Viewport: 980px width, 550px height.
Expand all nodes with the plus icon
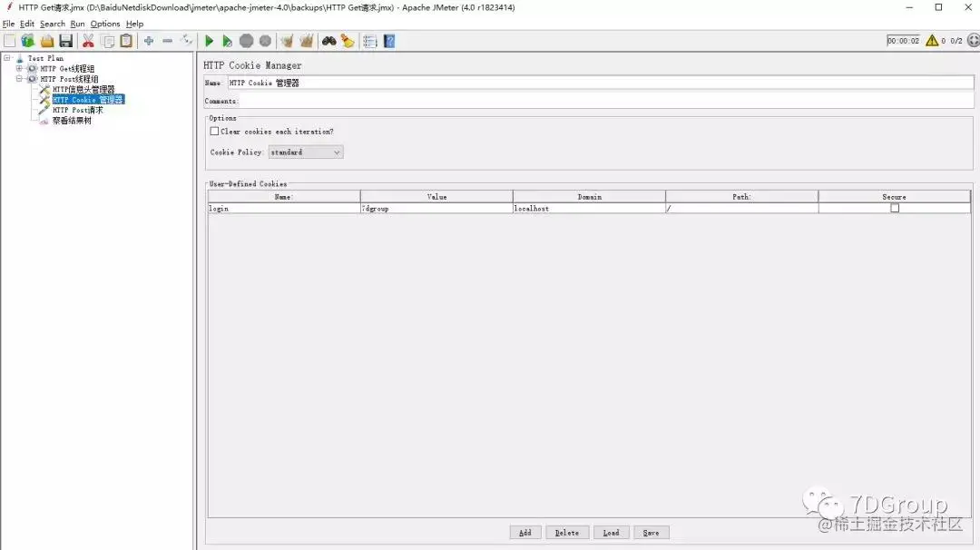click(149, 41)
